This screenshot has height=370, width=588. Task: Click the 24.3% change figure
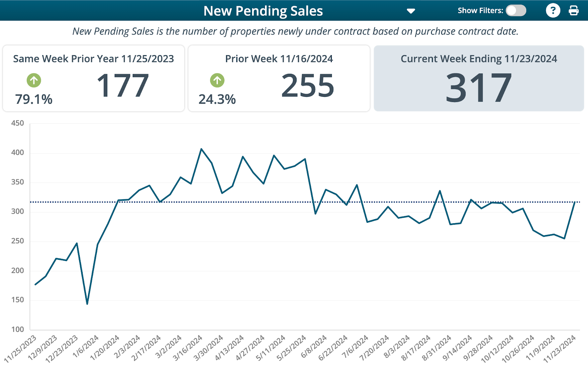click(x=217, y=99)
